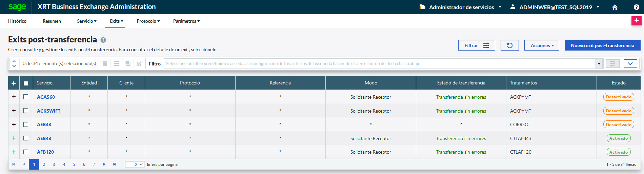Open the ACA560 service link
The height and width of the screenshot is (174, 644).
coord(46,97)
